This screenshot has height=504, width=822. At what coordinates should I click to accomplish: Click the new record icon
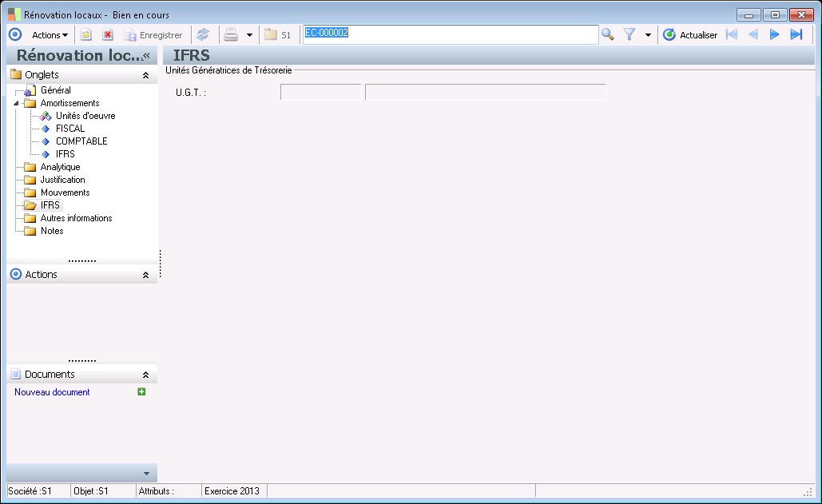click(86, 35)
